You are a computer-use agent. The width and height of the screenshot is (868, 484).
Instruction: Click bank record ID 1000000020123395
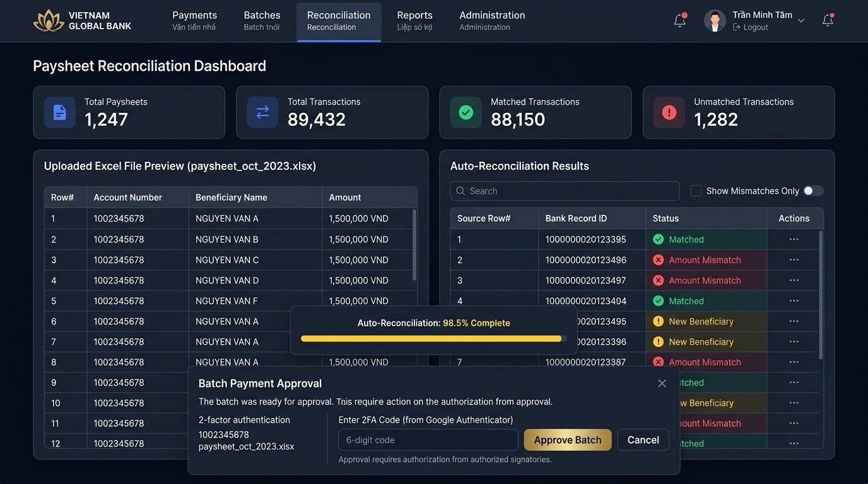(x=586, y=239)
